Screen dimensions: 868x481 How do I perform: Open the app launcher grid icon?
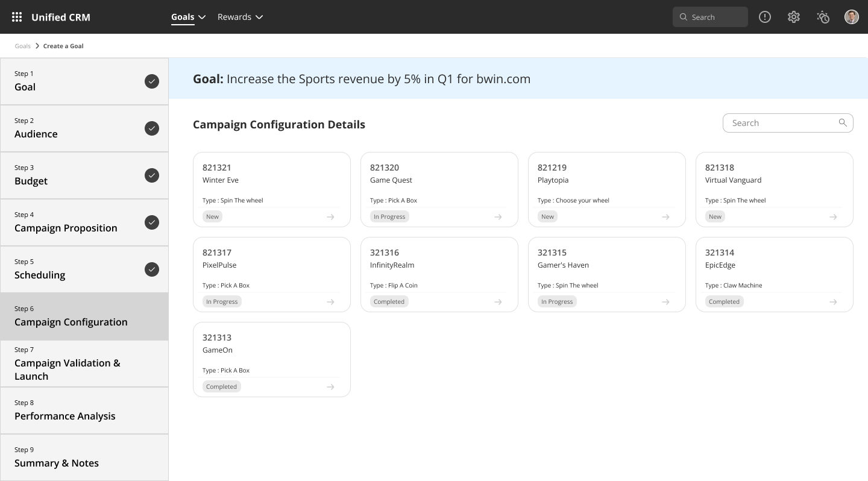click(17, 17)
